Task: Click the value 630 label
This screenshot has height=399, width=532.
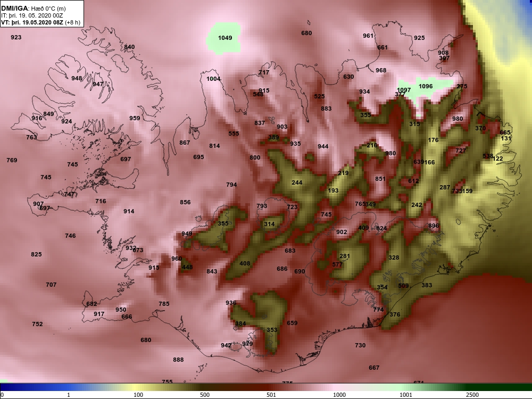Action: 348,77
